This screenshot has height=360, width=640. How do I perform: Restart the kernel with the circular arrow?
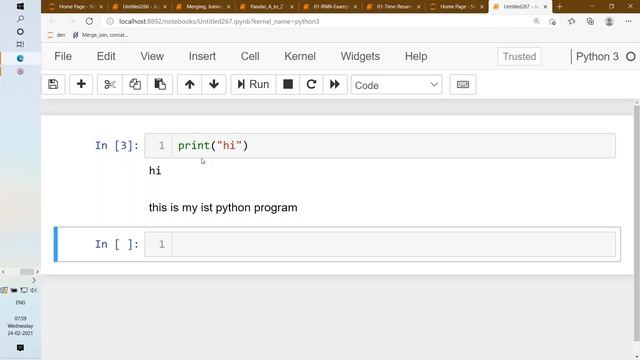tap(311, 84)
